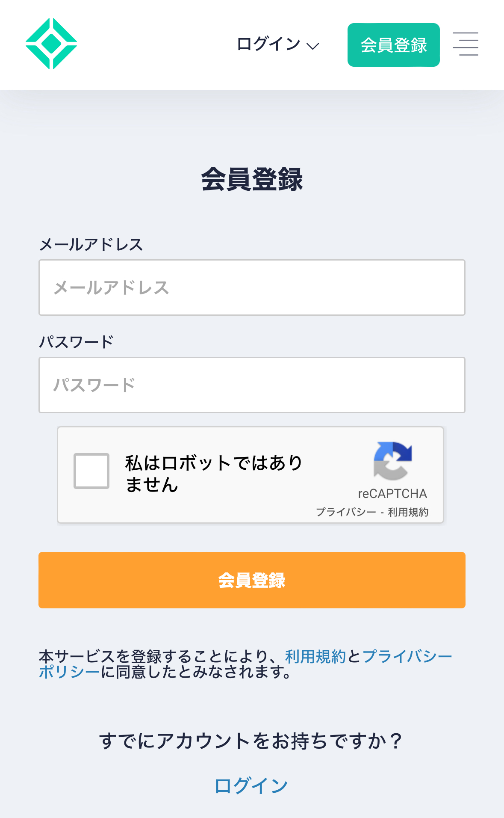Focus the パスワード input field
The height and width of the screenshot is (818, 504).
click(x=252, y=385)
